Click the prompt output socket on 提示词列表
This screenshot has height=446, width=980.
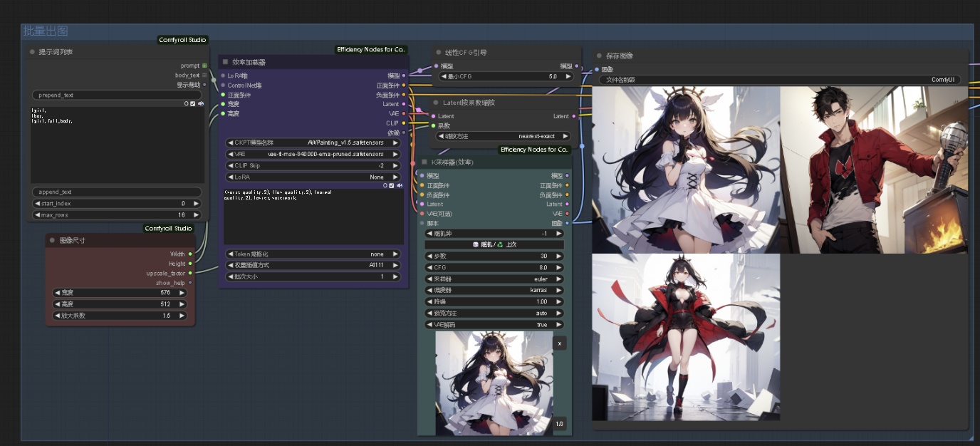[204, 66]
